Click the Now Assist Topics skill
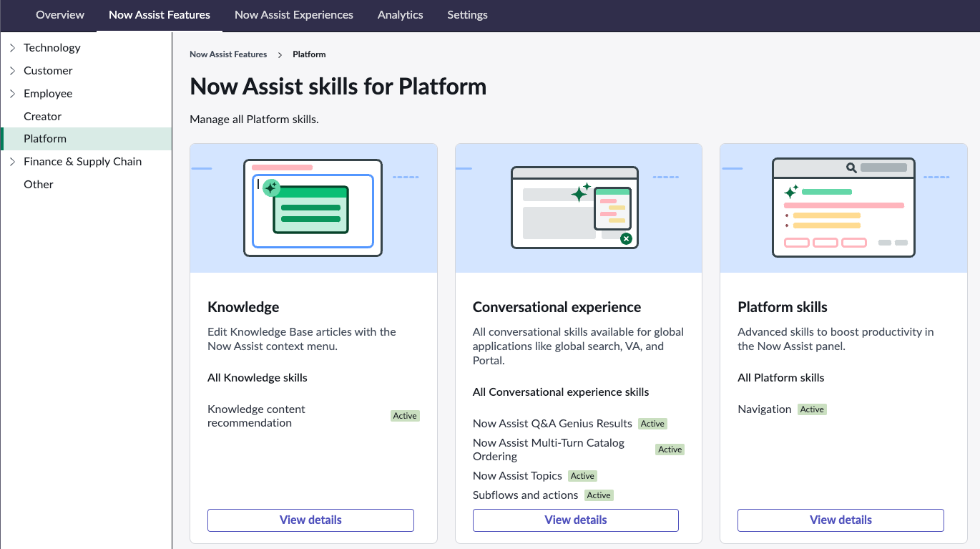This screenshot has width=980, height=549. tap(517, 476)
